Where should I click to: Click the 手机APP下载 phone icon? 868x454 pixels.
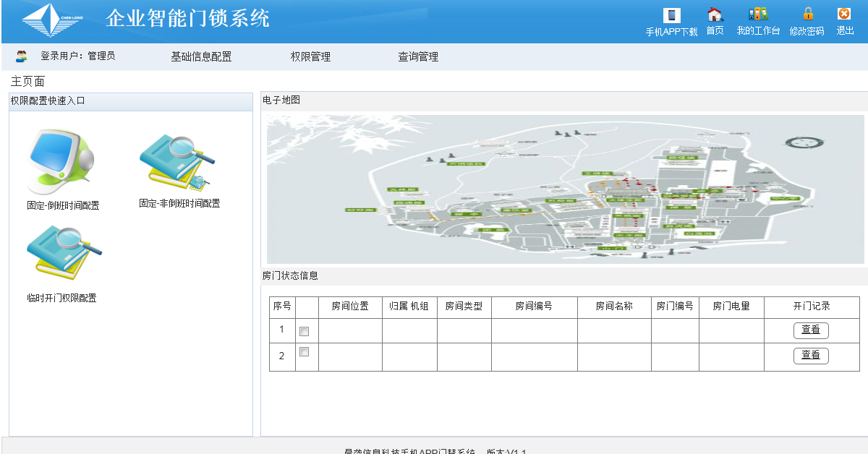point(672,15)
